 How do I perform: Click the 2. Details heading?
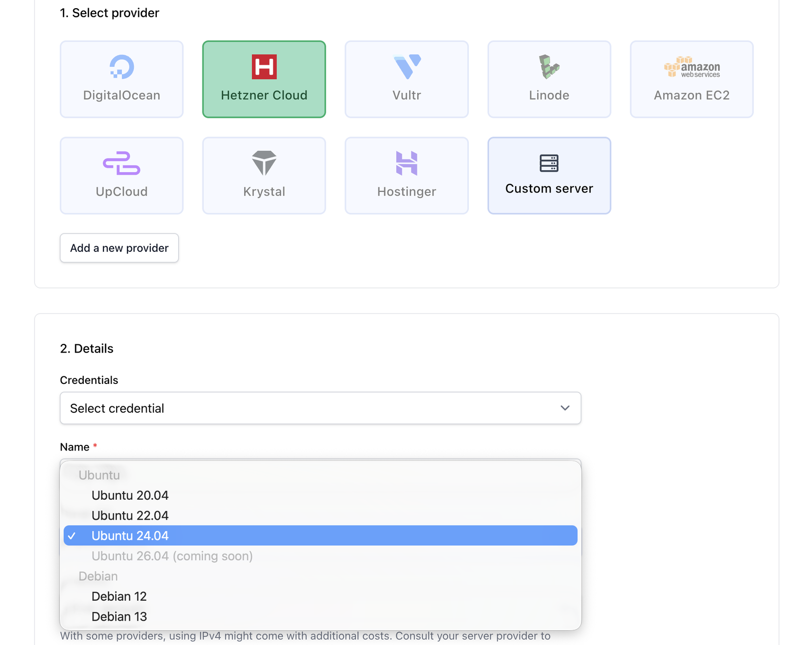tap(87, 348)
